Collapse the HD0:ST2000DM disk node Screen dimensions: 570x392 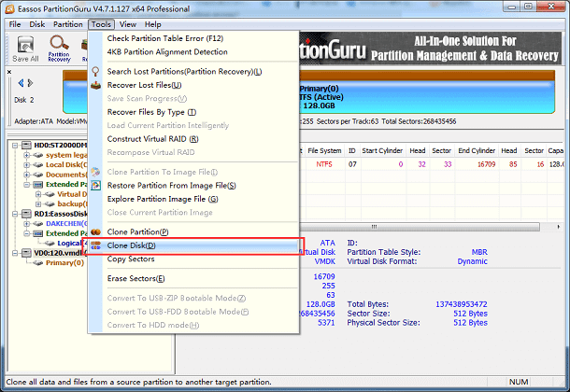15,146
